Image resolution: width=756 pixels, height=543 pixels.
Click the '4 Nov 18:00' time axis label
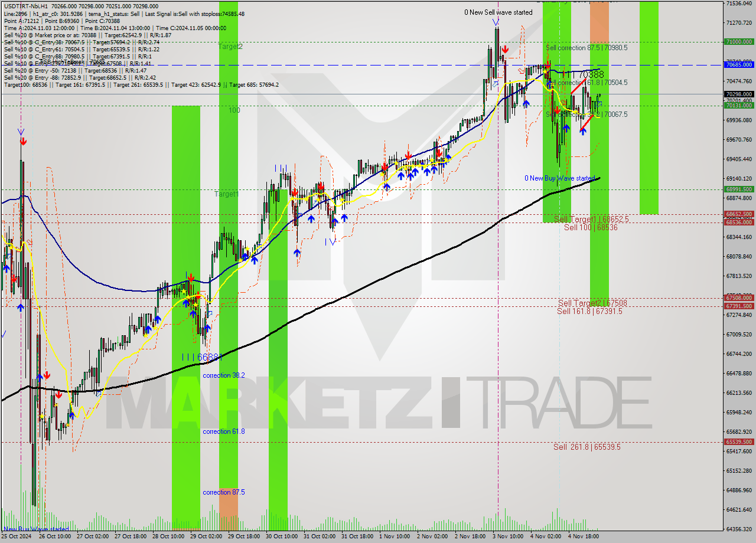[x=584, y=537]
